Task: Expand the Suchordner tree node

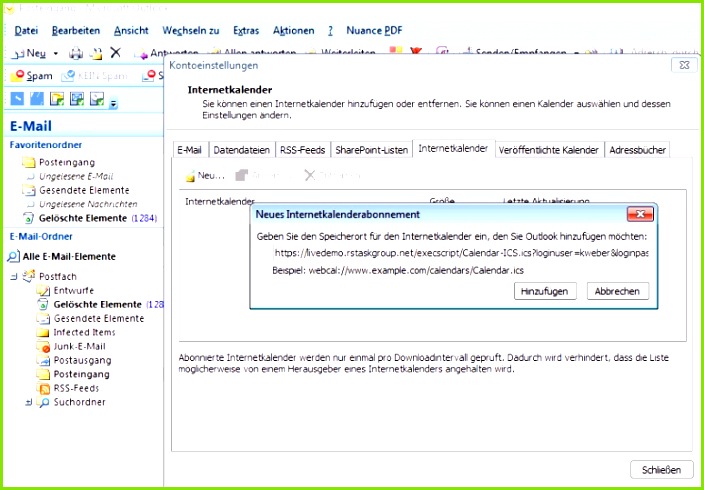Action: 28,402
